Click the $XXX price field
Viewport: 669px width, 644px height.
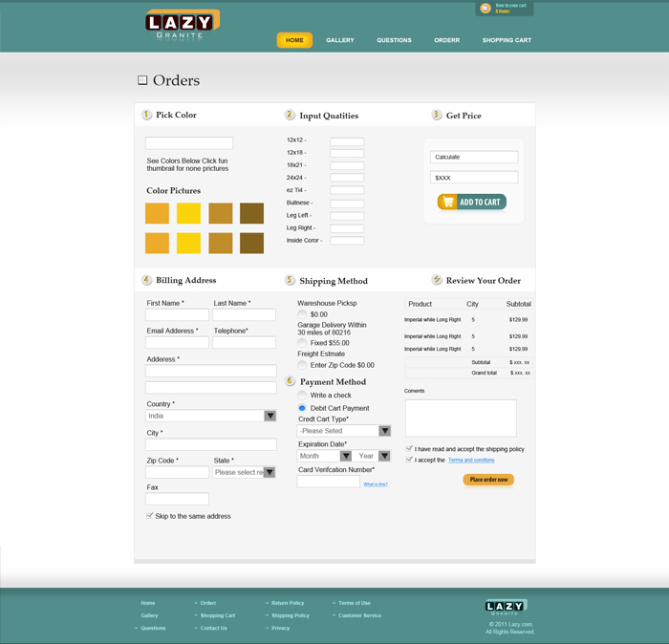tap(474, 178)
